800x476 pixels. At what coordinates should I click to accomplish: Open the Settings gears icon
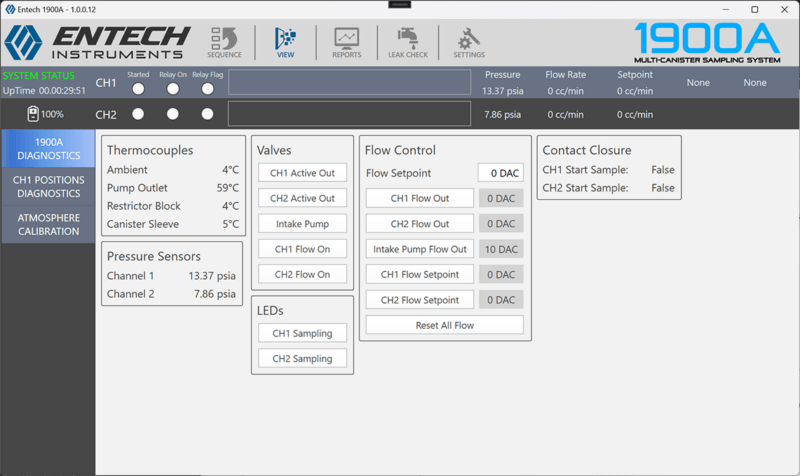click(469, 41)
